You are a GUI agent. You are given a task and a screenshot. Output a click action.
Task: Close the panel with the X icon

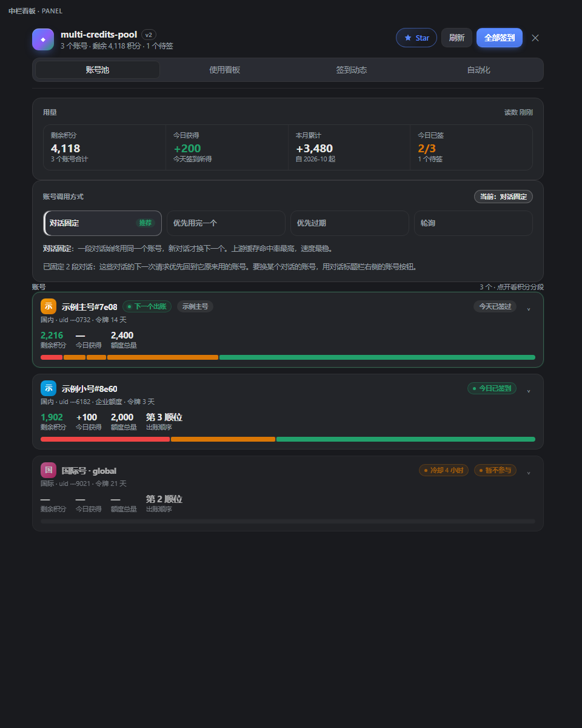coord(535,38)
